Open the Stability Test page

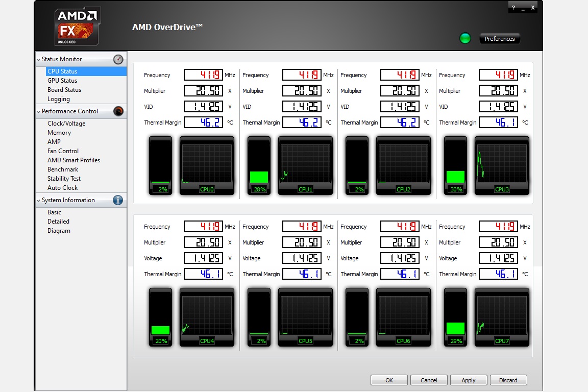(64, 178)
